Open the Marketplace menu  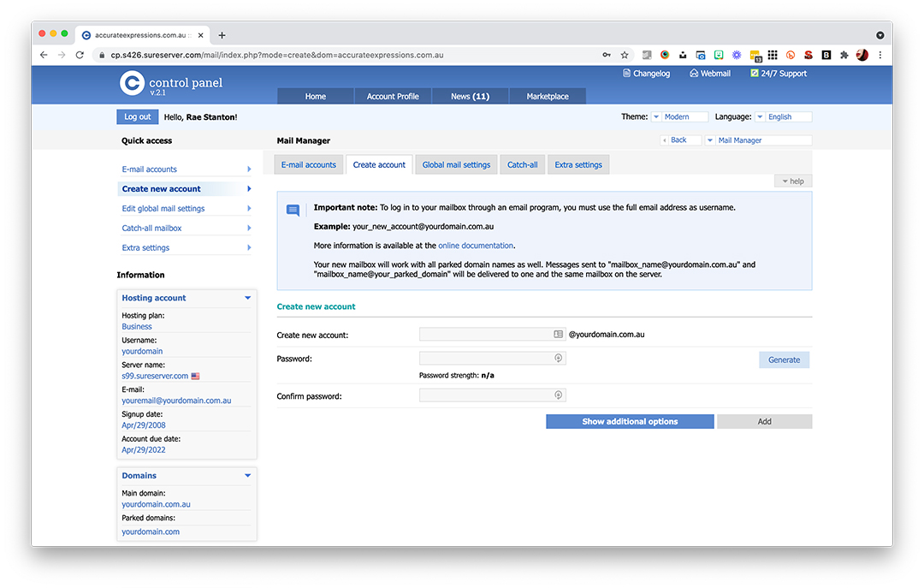(x=548, y=96)
